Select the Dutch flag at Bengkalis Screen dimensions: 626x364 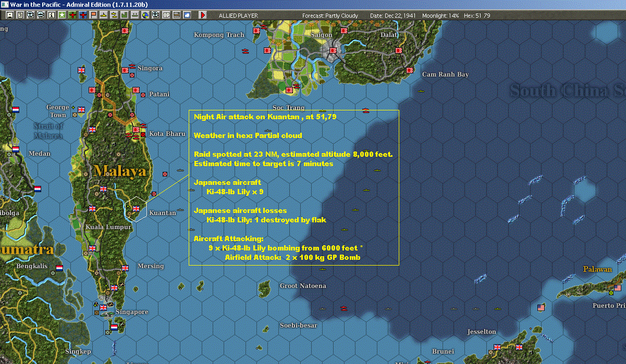pyautogui.click(x=59, y=268)
